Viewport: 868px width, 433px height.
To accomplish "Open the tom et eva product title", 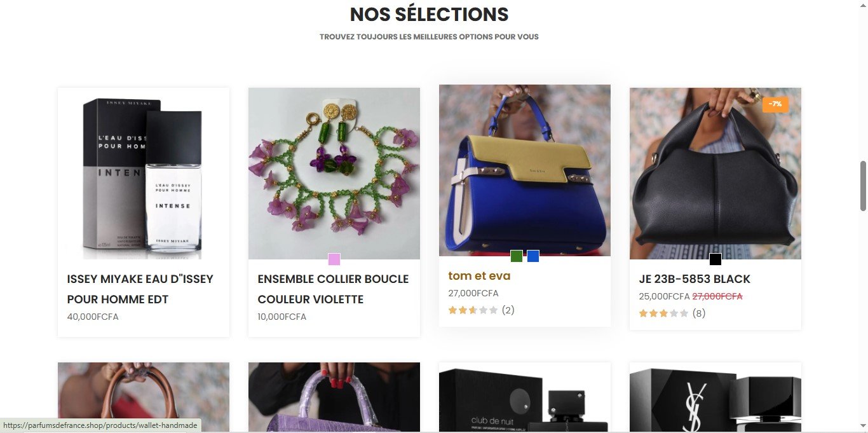I will (479, 276).
